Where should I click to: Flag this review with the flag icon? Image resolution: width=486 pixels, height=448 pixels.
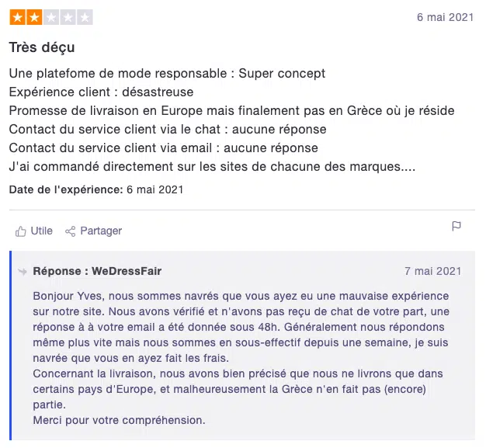coord(456,227)
